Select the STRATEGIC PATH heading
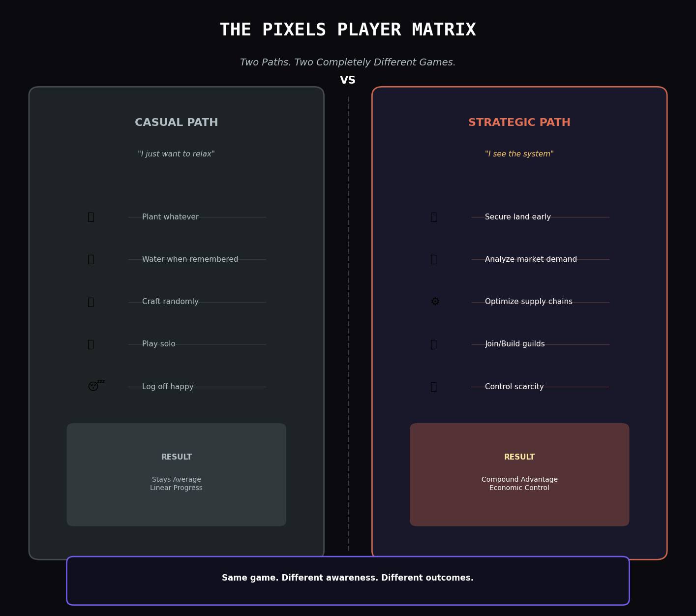 click(519, 123)
